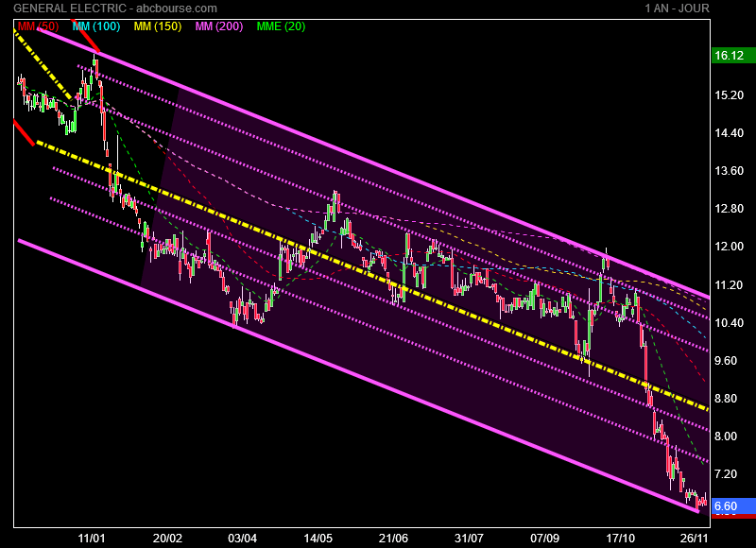Image resolution: width=756 pixels, height=548 pixels.
Task: Click the 07/09 date axis label
Action: 545,539
